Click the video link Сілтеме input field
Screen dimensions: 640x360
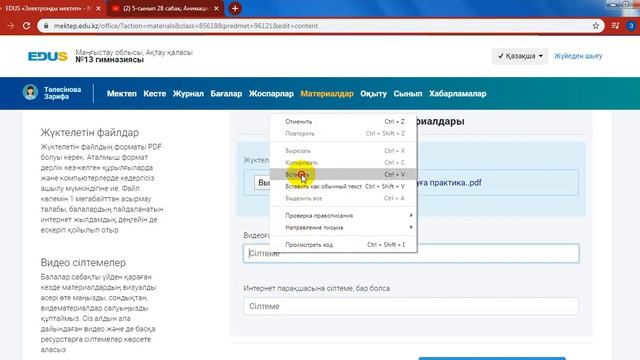coord(411,253)
